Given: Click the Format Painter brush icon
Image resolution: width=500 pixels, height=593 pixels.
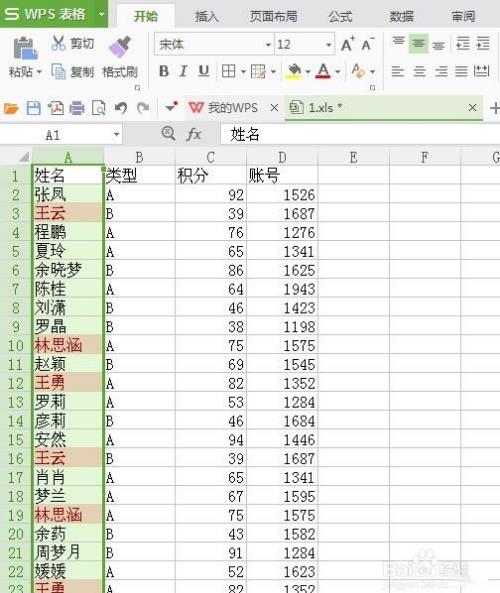Looking at the screenshot, I should (120, 47).
